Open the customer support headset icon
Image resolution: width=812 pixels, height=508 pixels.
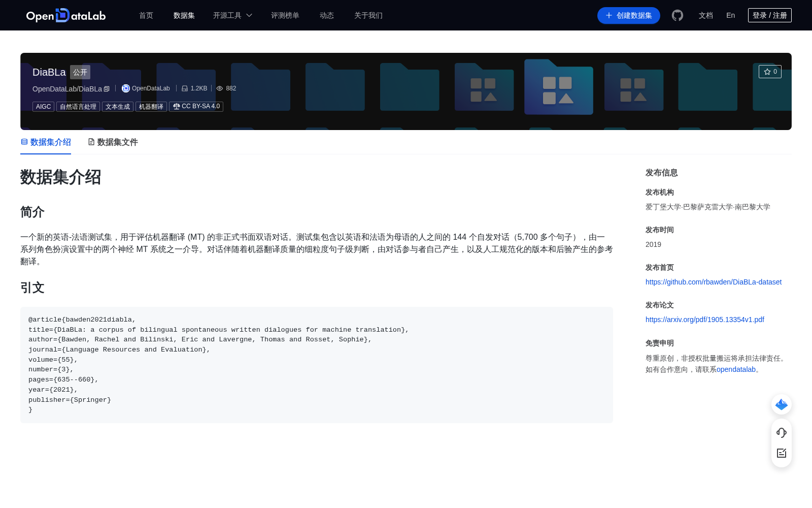point(782,433)
